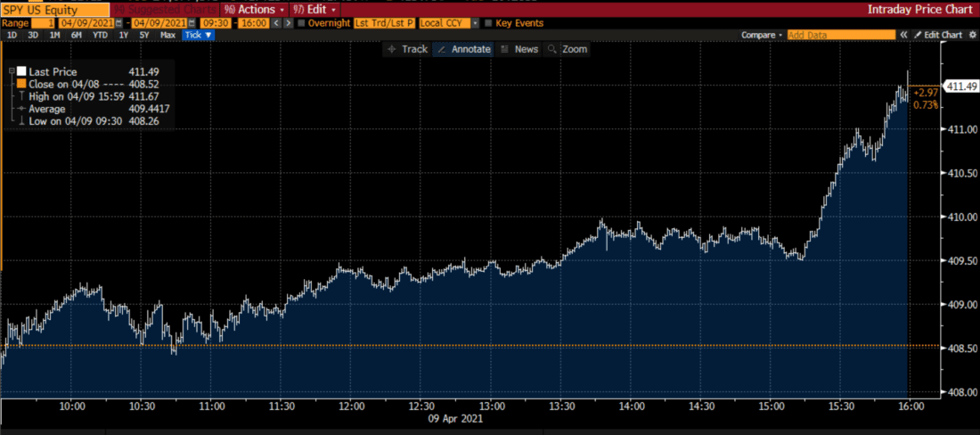Open the Lst Trd/Lst P field
980x435 pixels.
384,23
